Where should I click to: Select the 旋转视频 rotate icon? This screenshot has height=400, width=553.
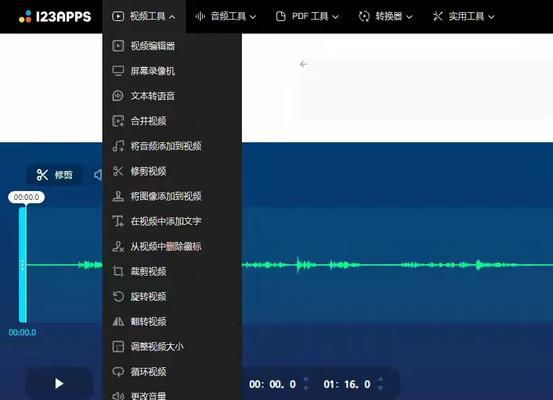click(x=118, y=296)
